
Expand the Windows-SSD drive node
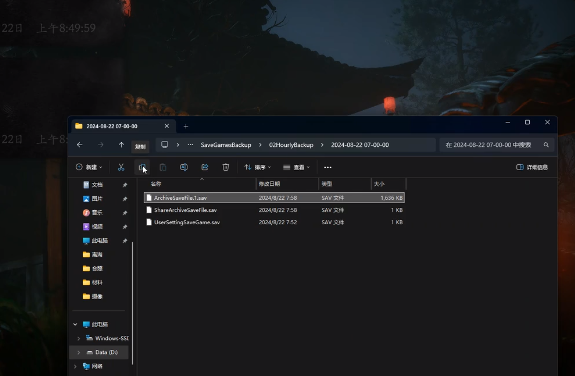pyautogui.click(x=78, y=338)
